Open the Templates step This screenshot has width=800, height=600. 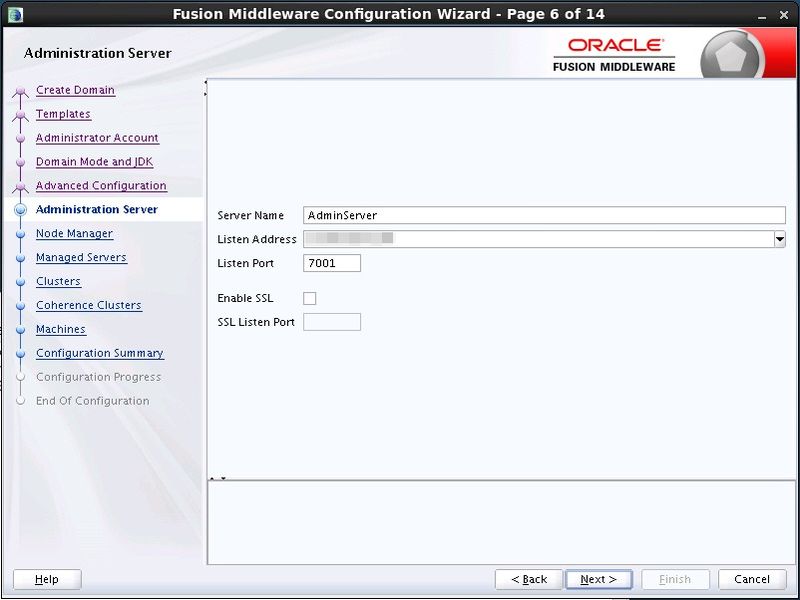(x=63, y=114)
